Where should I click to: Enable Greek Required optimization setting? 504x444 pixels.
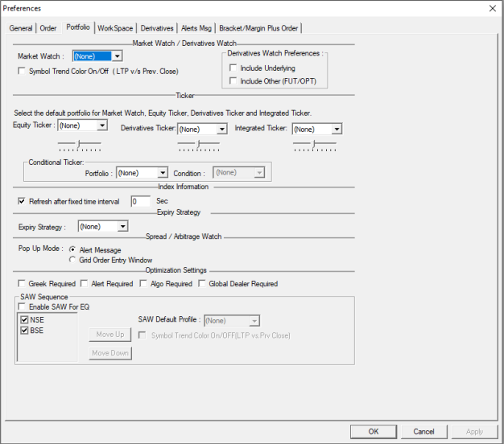(22, 284)
